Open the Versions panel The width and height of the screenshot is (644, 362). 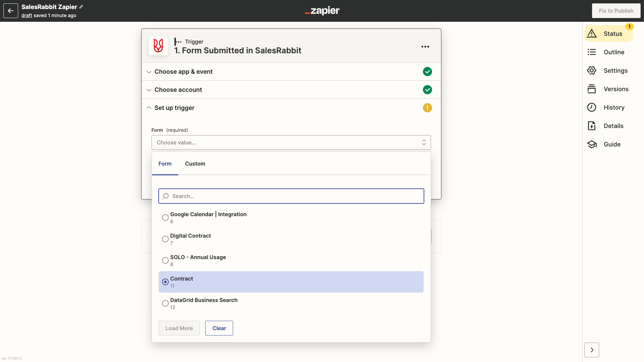(x=608, y=89)
